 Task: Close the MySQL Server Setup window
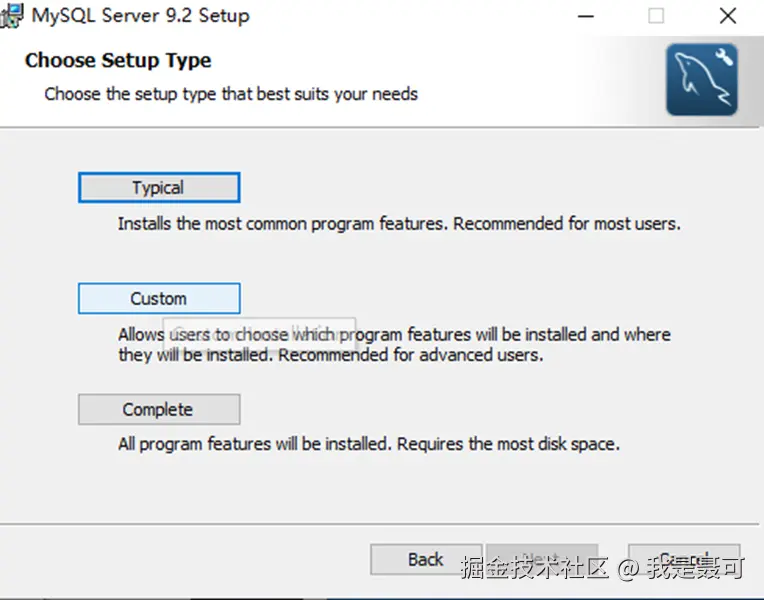[728, 16]
